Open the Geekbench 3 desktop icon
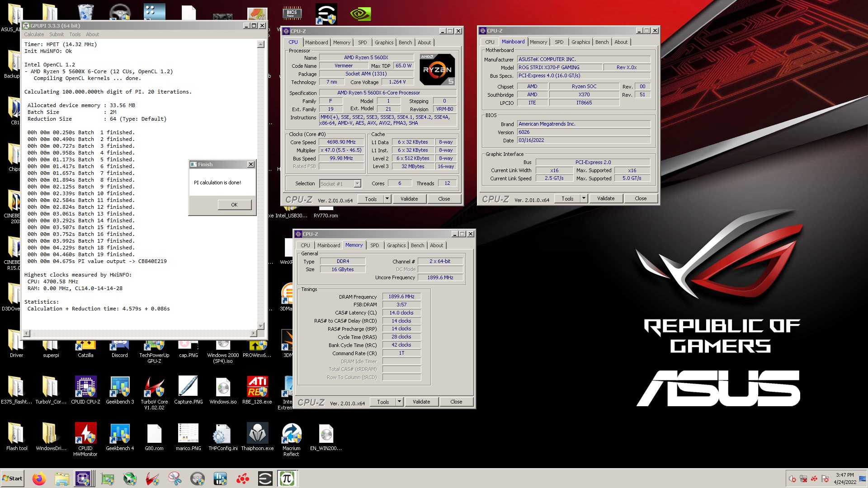Viewport: 868px width, 488px height. 120,390
